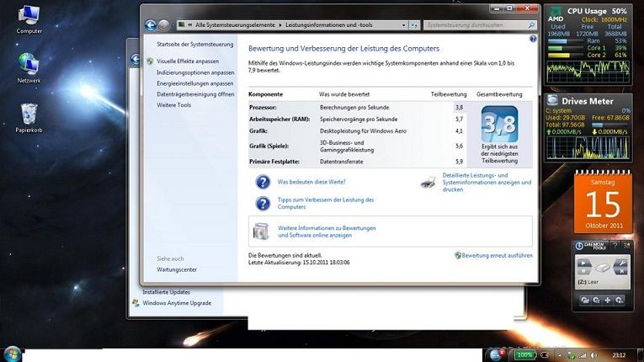644x362 pixels.
Task: Open the Computer desktop icon
Action: 29,19
